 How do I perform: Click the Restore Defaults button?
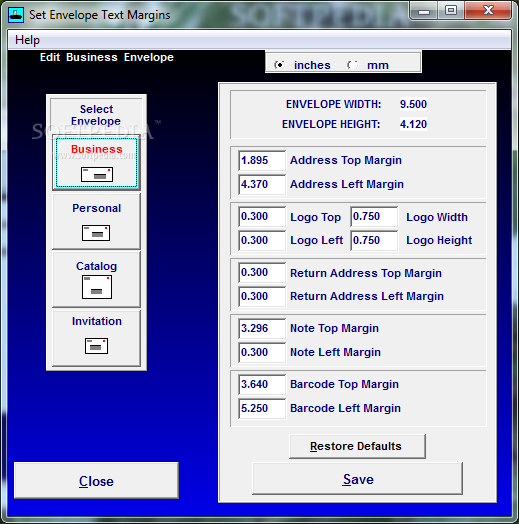tap(357, 446)
